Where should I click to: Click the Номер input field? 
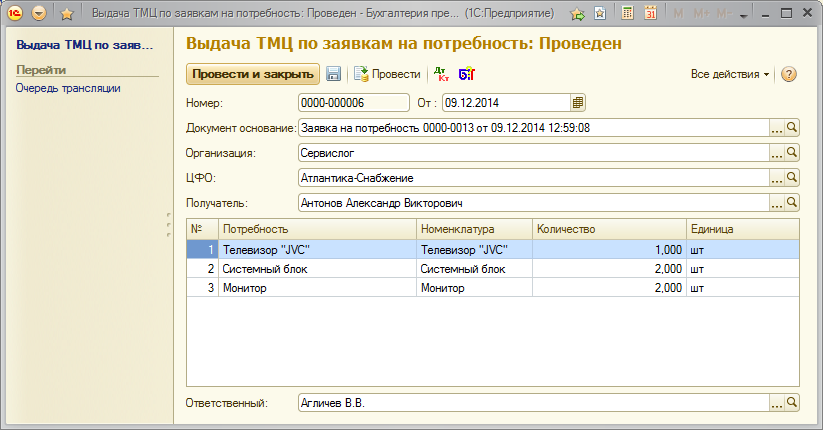353,102
